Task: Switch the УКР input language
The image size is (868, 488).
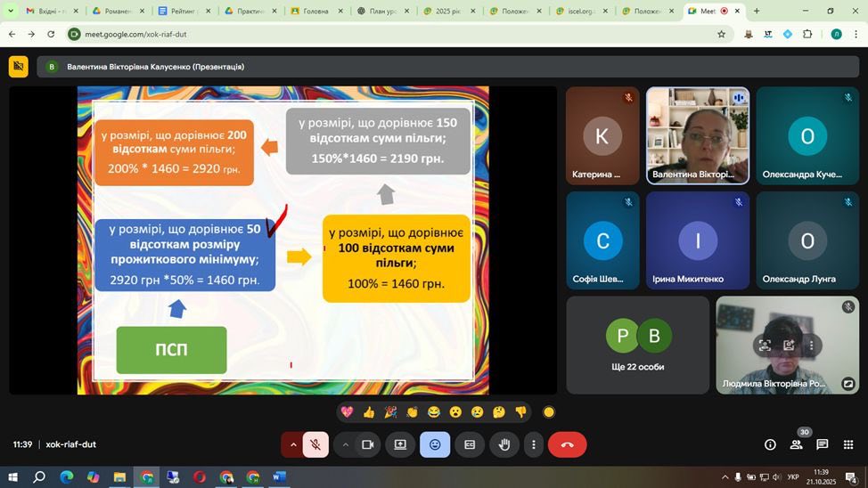Action: click(x=793, y=477)
